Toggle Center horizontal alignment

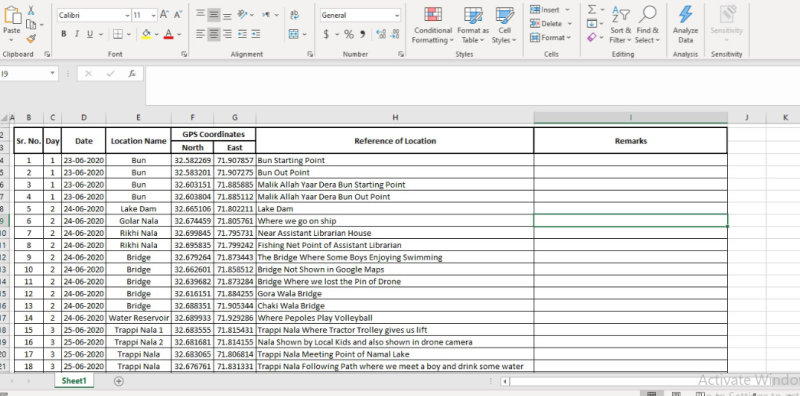(x=214, y=34)
